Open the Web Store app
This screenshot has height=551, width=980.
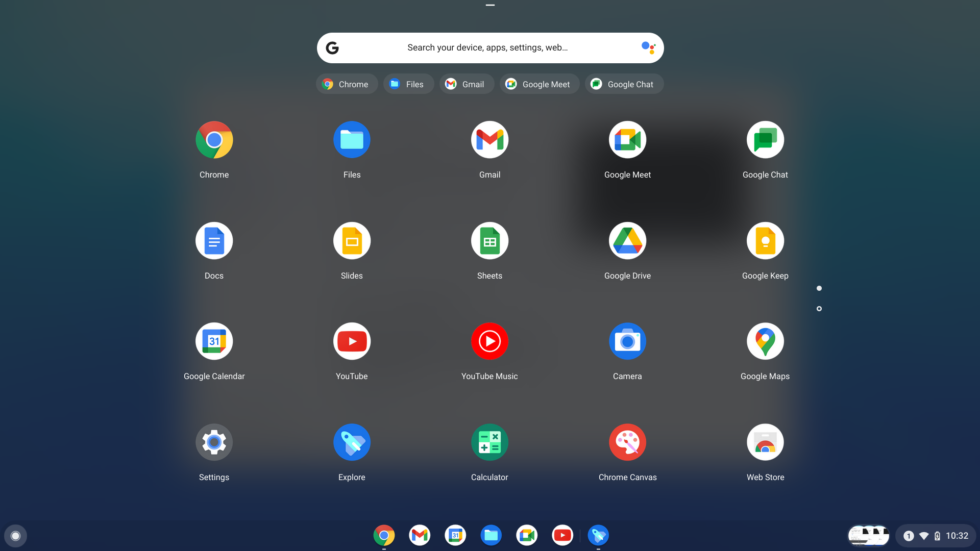click(766, 442)
